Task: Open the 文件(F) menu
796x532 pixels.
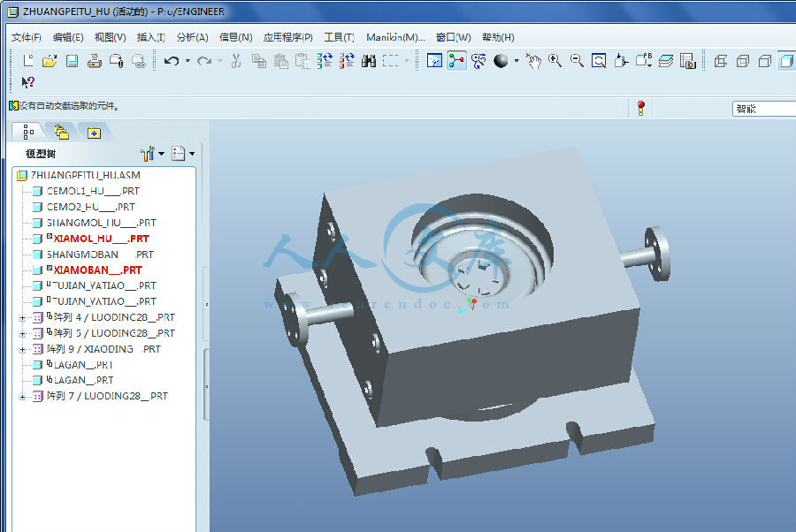Action: 26,37
